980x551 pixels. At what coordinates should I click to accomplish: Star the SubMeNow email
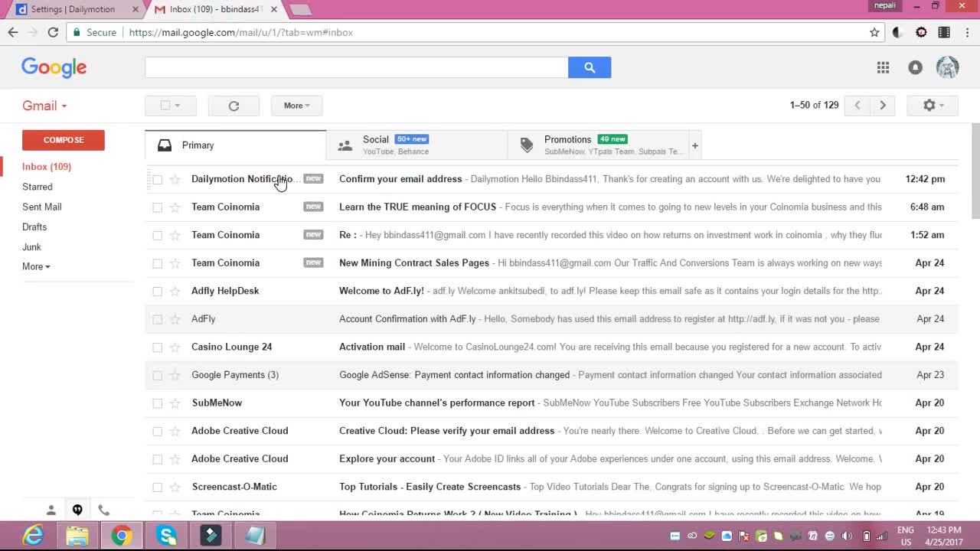click(175, 403)
